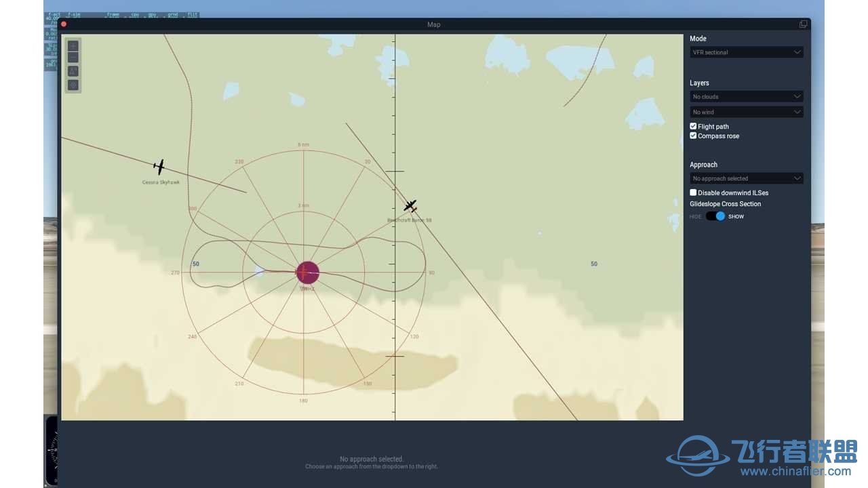Image resolution: width=868 pixels, height=488 pixels.
Task: Click the Cessna Skyhawk label
Action: [x=161, y=182]
